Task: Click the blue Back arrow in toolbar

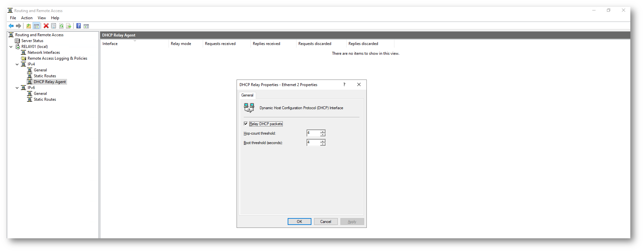Action: (11, 26)
